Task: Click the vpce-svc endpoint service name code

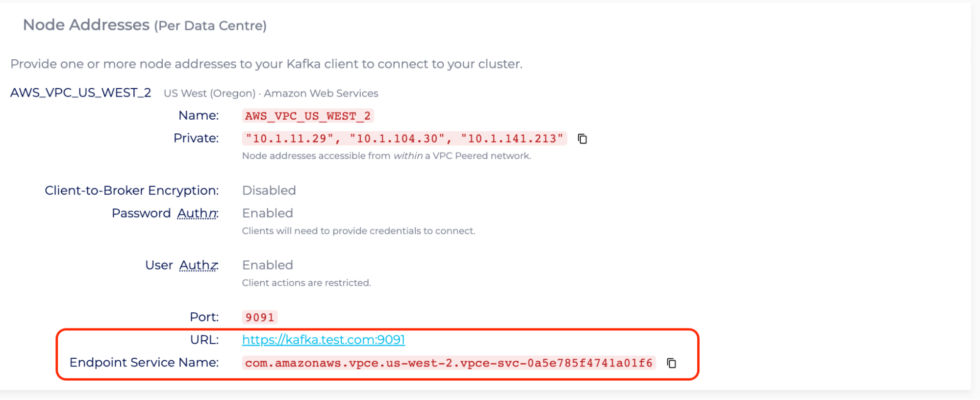Action: (x=449, y=363)
